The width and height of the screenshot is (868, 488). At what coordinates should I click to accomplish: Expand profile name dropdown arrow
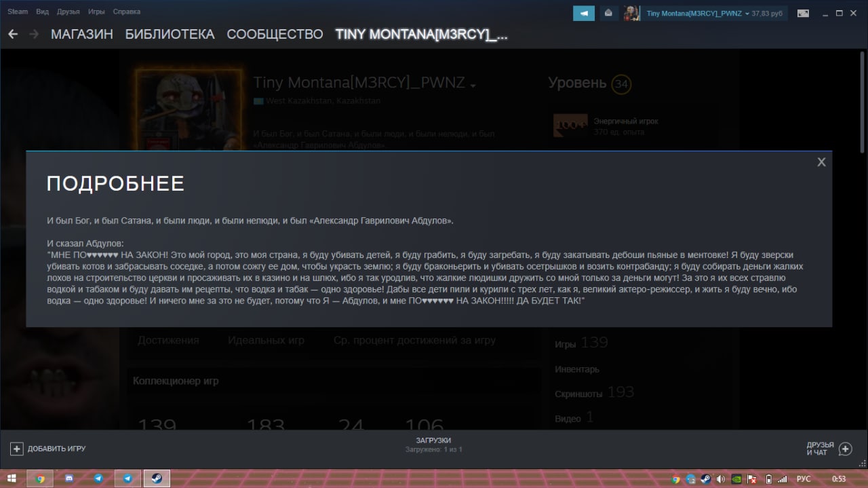pos(473,86)
